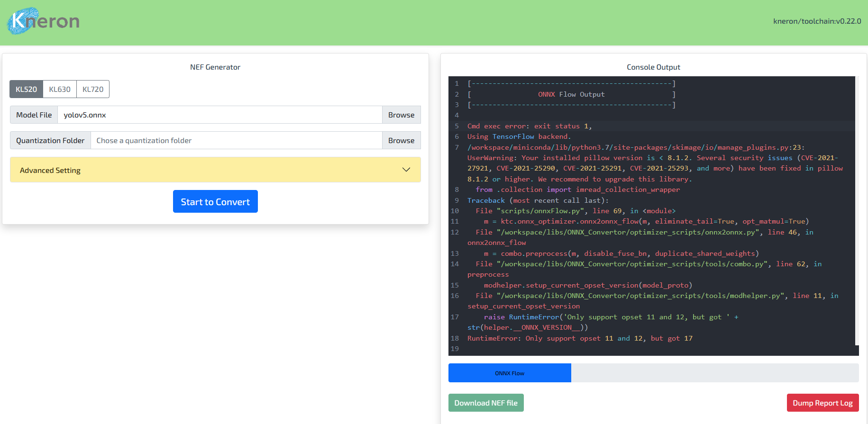Select the KL720 chip option
Screen dimensions: 868x424
coord(93,89)
